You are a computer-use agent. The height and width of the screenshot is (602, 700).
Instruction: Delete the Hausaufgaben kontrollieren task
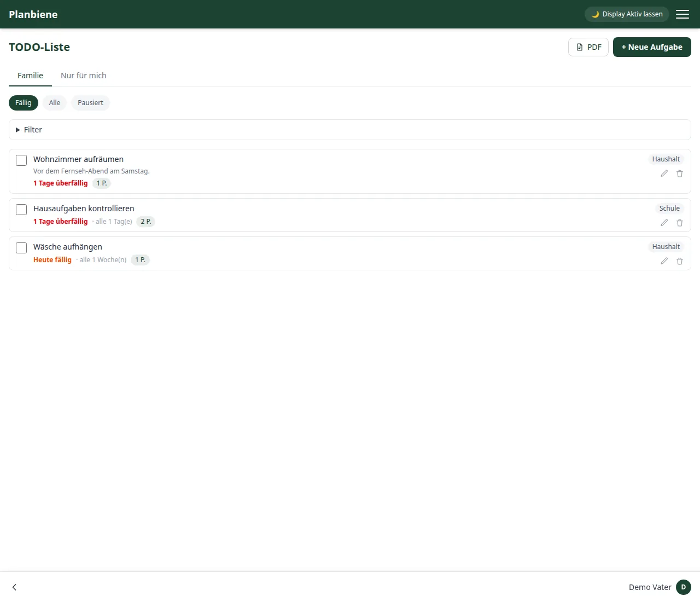[x=680, y=223]
